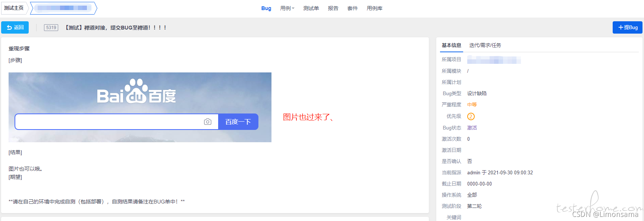Screen dimensions: 644x221
Task: Click the Bug状态 value 激活
Action: pyautogui.click(x=472, y=128)
